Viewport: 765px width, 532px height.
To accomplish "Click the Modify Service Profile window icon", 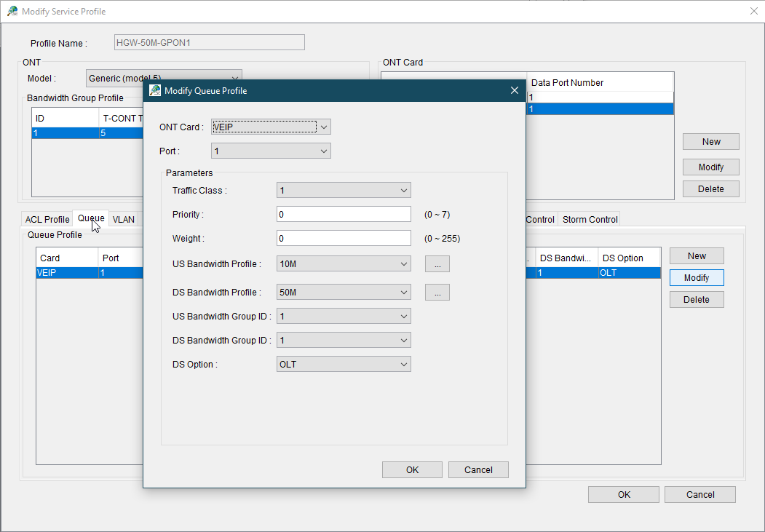I will (x=12, y=12).
